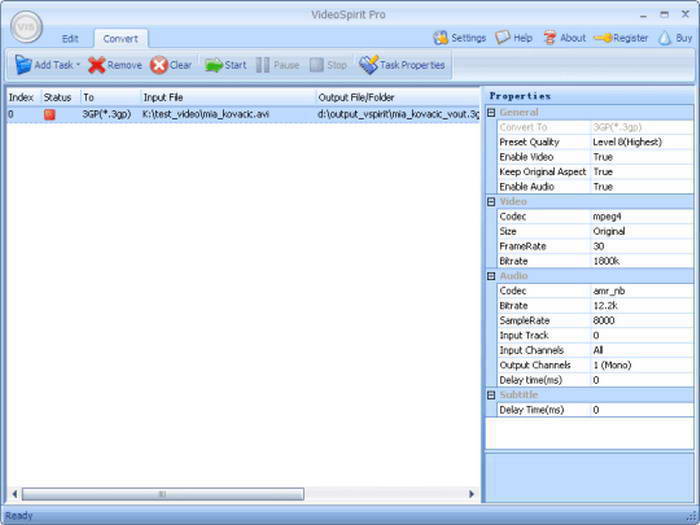Click the Output File/Folder column header
The image size is (700, 525).
pos(397,97)
